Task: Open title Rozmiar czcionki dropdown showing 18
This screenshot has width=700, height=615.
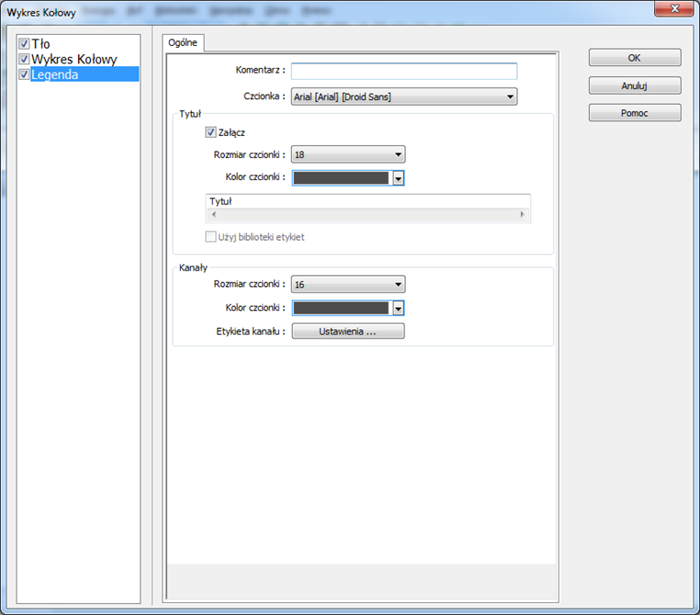Action: [x=348, y=154]
